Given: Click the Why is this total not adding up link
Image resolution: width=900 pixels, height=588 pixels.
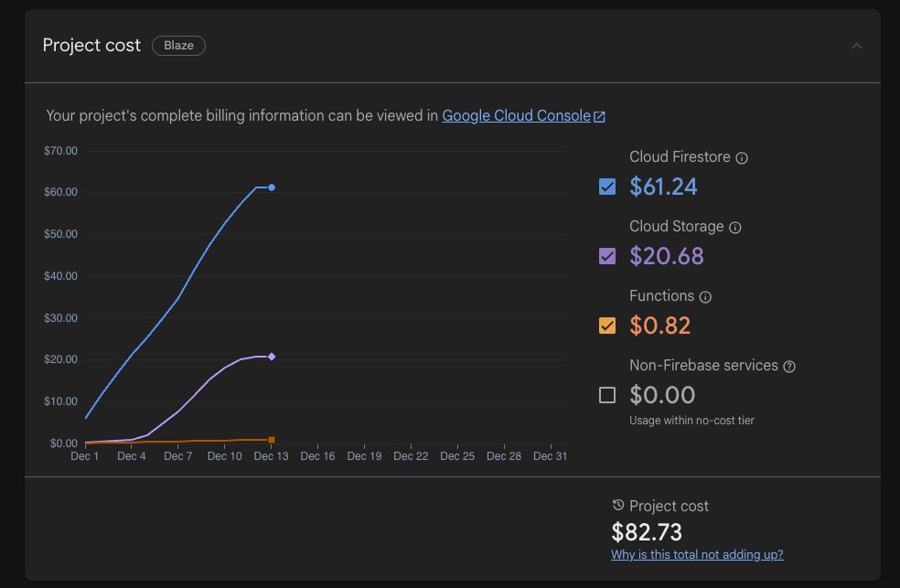Looking at the screenshot, I should point(697,554).
